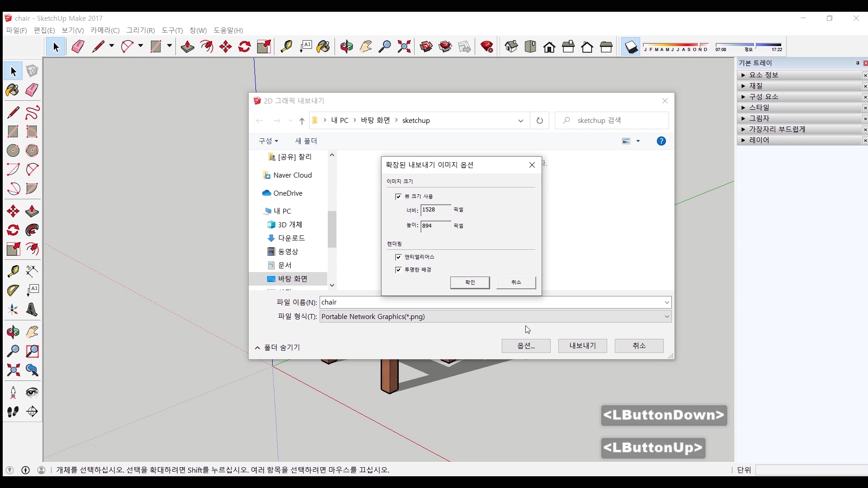
Task: Open the 보기(V) menu
Action: pyautogui.click(x=72, y=30)
